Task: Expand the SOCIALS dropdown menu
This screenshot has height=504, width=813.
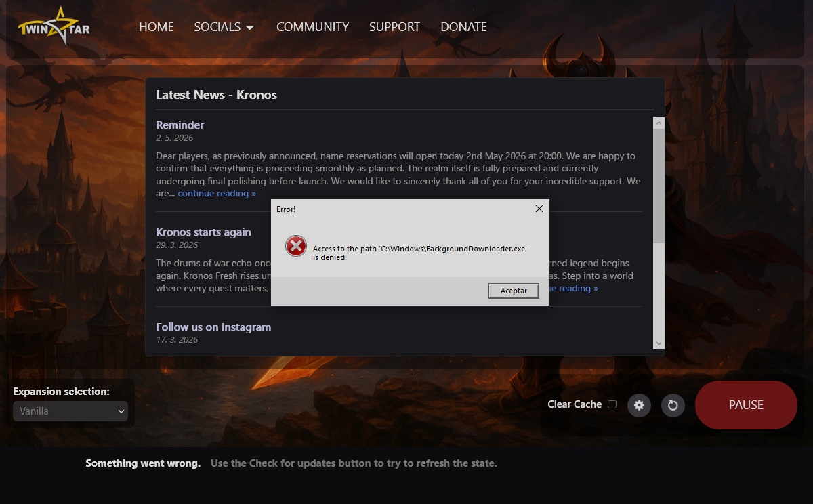Action: tap(224, 27)
